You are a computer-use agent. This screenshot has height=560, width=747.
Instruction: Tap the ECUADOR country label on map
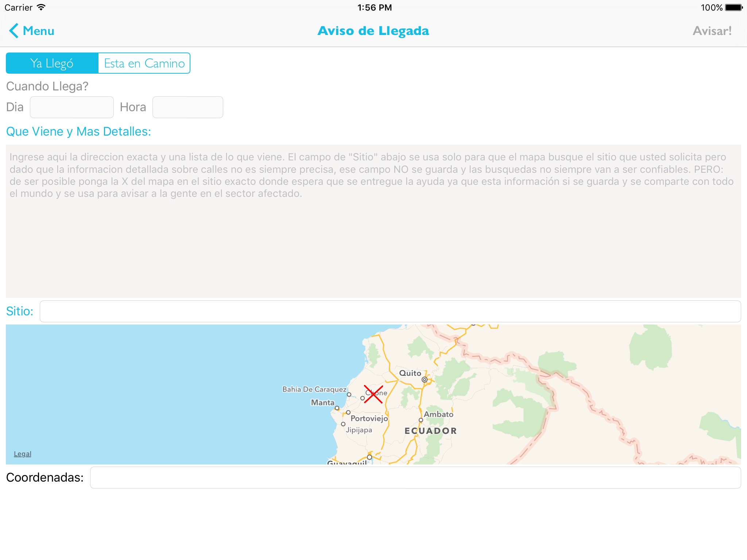tap(430, 431)
